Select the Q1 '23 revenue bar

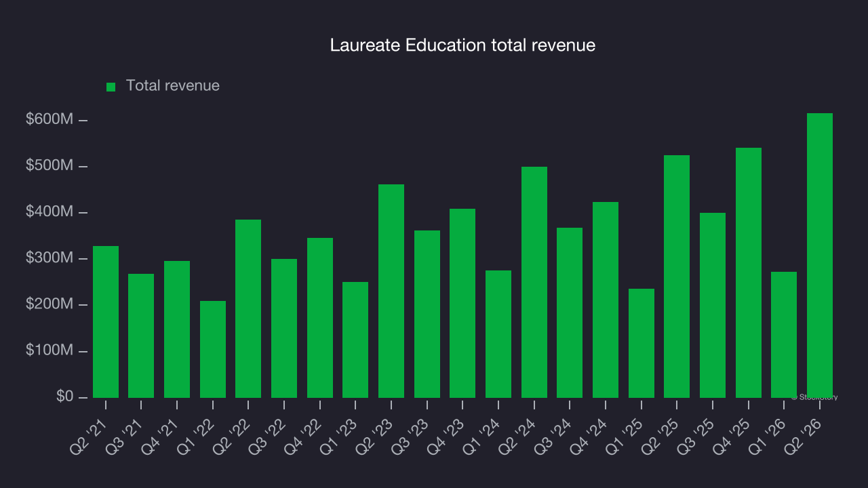(x=355, y=340)
